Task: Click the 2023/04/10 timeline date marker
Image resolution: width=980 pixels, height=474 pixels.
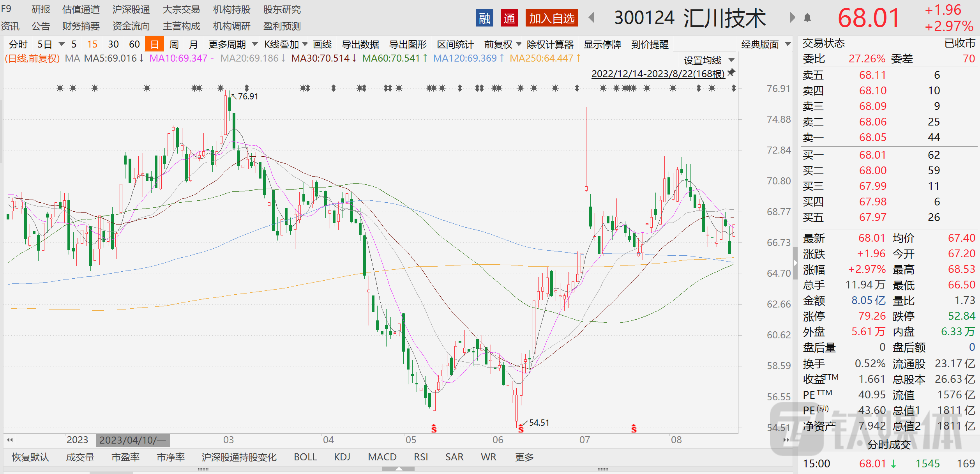Action: click(x=132, y=440)
